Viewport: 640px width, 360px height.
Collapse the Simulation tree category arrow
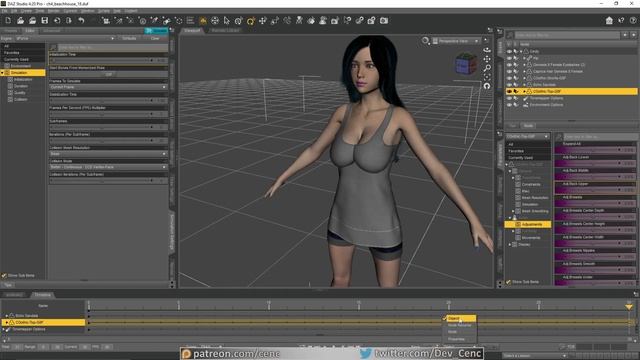tap(2, 73)
